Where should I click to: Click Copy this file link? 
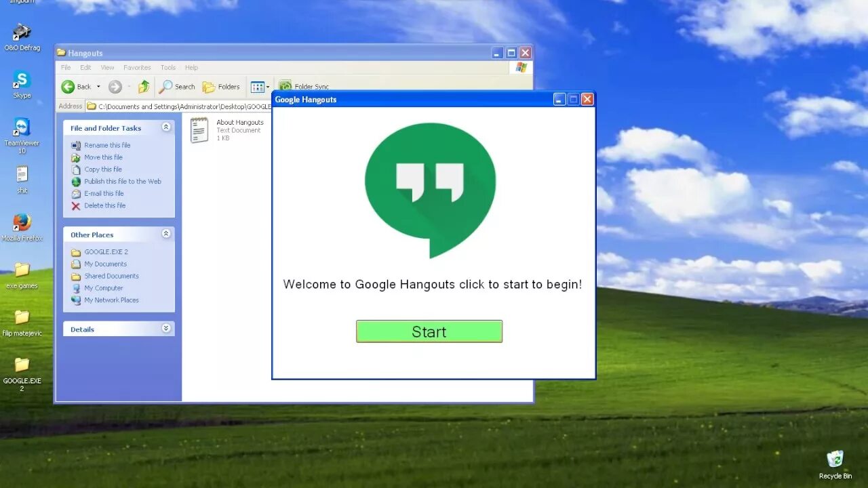pyautogui.click(x=103, y=169)
